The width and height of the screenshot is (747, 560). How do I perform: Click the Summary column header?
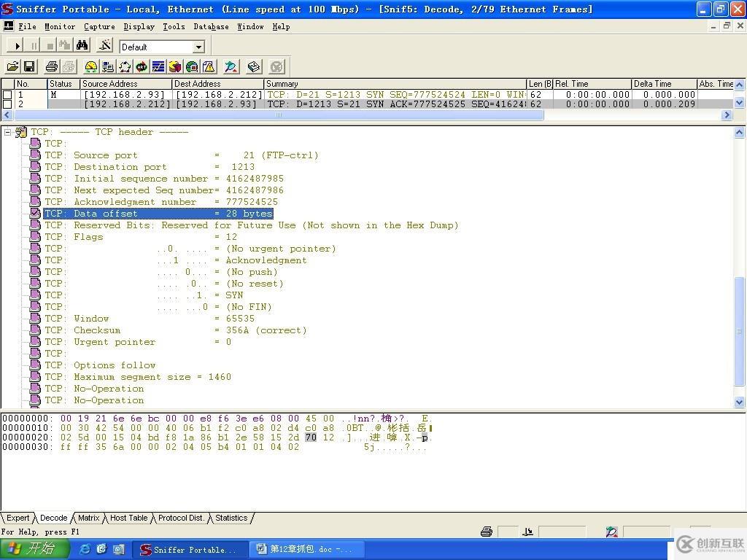pos(395,84)
